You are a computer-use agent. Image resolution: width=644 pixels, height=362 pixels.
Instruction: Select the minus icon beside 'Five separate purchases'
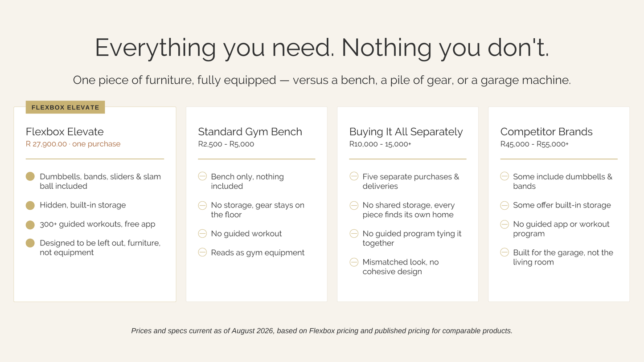click(x=354, y=176)
